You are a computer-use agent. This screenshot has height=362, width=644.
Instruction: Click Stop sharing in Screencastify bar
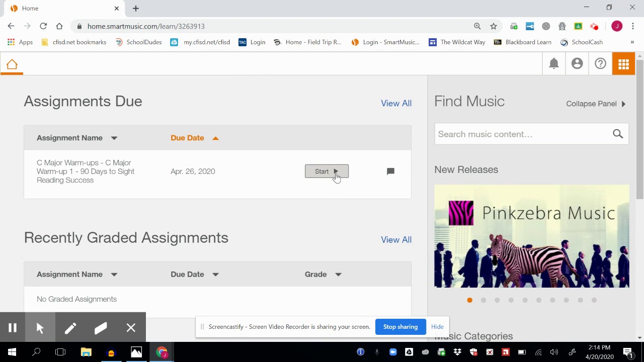(400, 327)
